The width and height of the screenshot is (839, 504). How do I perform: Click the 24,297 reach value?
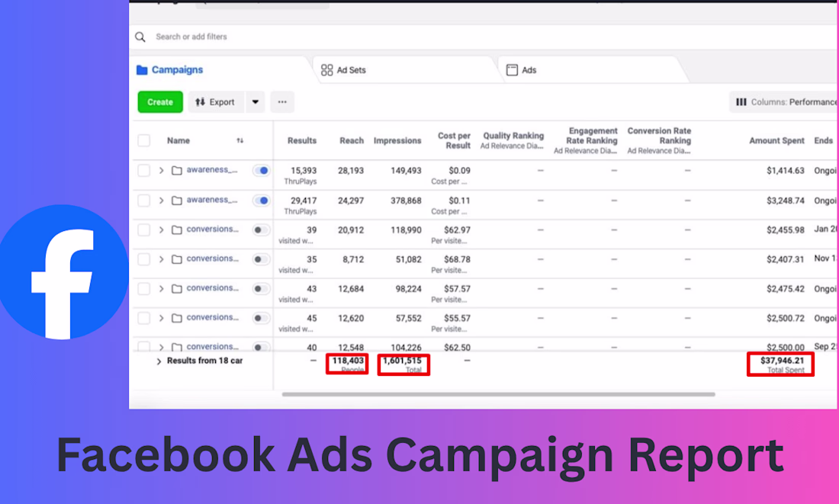pos(351,201)
